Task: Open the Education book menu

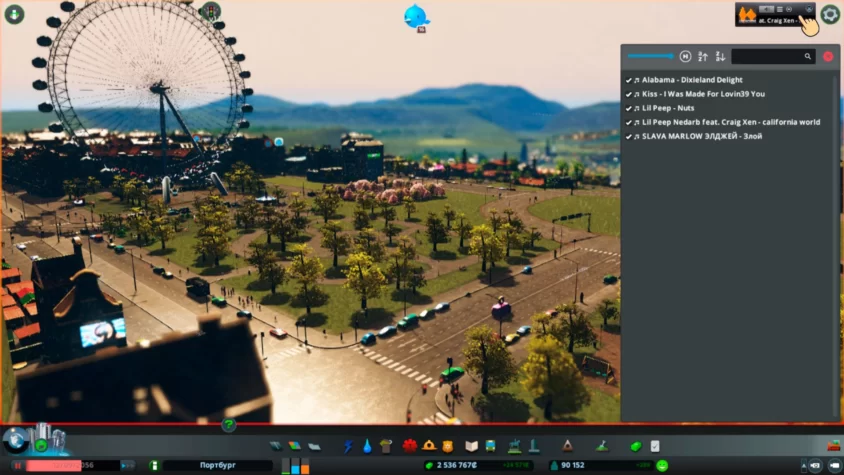Action: click(472, 446)
